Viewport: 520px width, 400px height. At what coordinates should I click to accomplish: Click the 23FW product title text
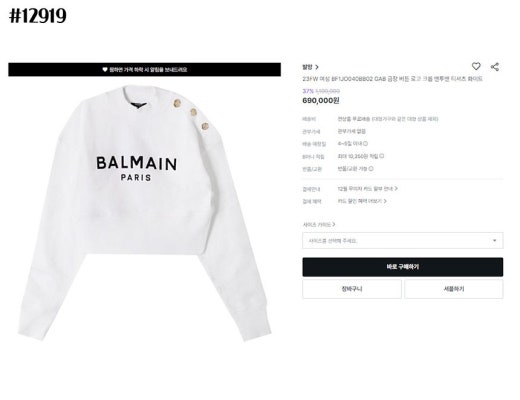[393, 79]
